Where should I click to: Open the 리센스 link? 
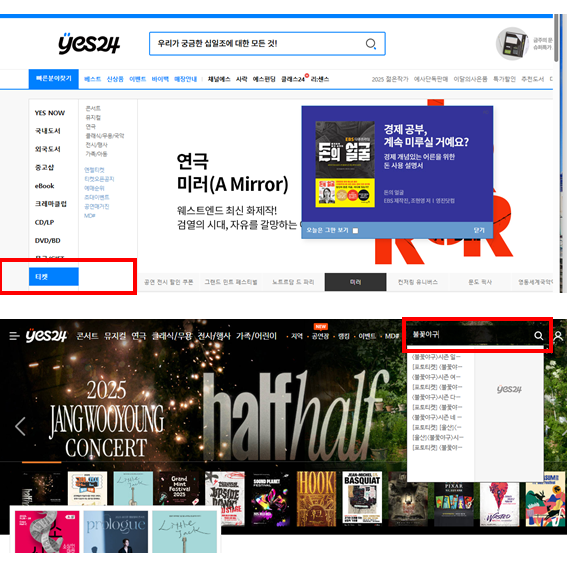(320, 79)
